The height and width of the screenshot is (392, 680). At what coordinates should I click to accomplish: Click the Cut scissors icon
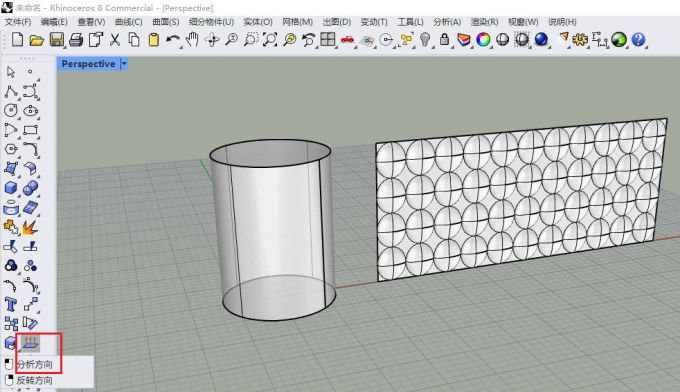[x=114, y=40]
